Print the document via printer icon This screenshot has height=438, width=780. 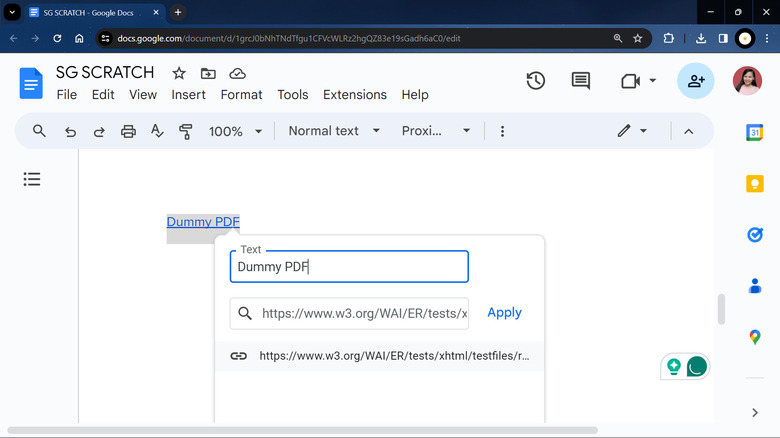click(128, 131)
